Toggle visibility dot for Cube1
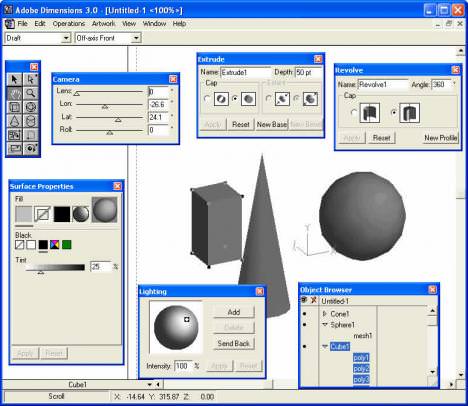468x406 pixels. (x=304, y=347)
